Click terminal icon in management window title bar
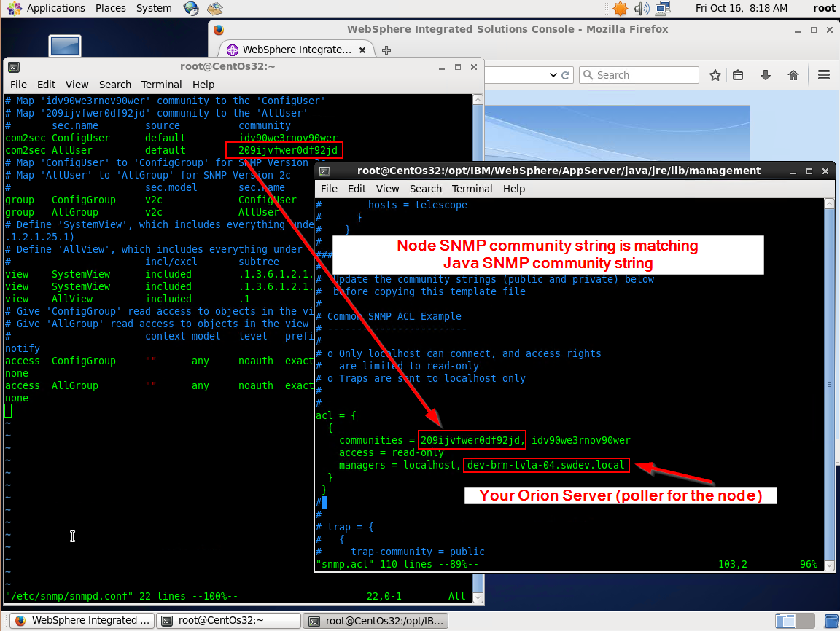Image resolution: width=840 pixels, height=631 pixels. click(x=324, y=171)
